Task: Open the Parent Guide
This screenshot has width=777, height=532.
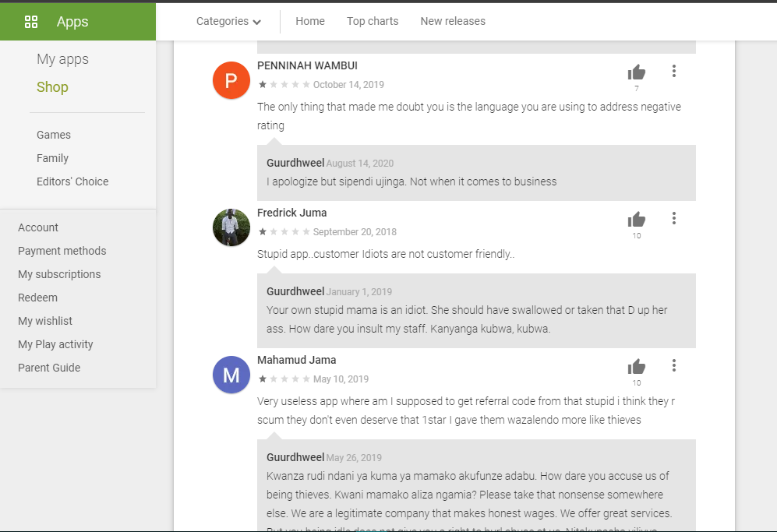Action: (x=49, y=367)
